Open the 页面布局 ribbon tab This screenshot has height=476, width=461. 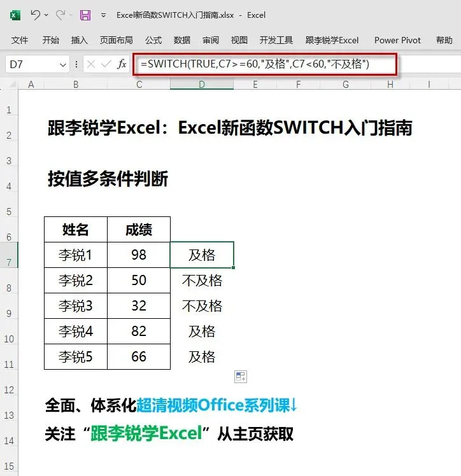click(x=117, y=40)
